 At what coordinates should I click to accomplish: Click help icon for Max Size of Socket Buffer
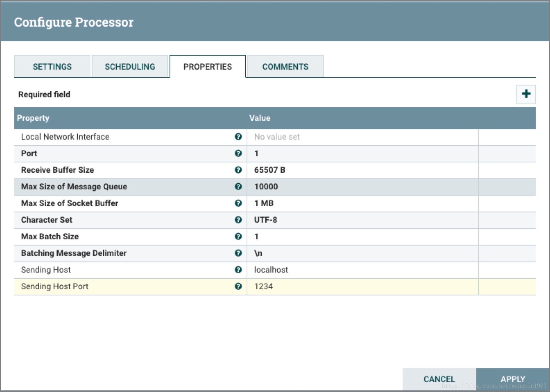click(x=238, y=203)
